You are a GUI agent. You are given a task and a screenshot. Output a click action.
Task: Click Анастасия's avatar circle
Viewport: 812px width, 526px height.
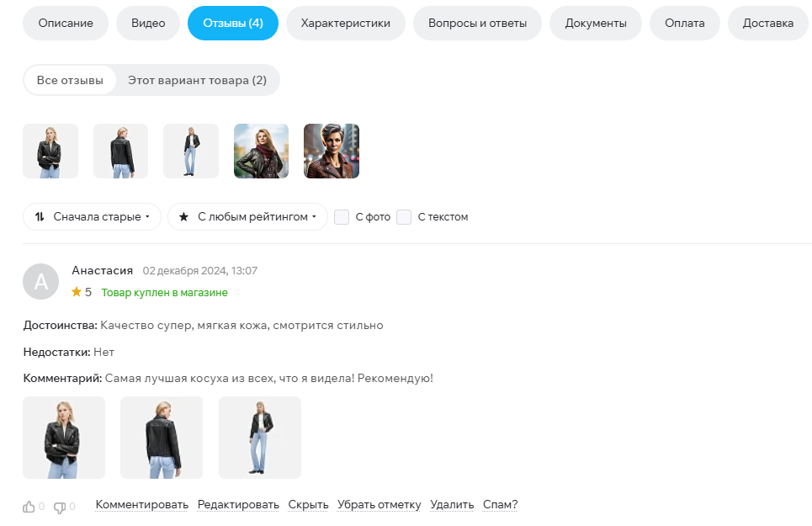pos(41,282)
